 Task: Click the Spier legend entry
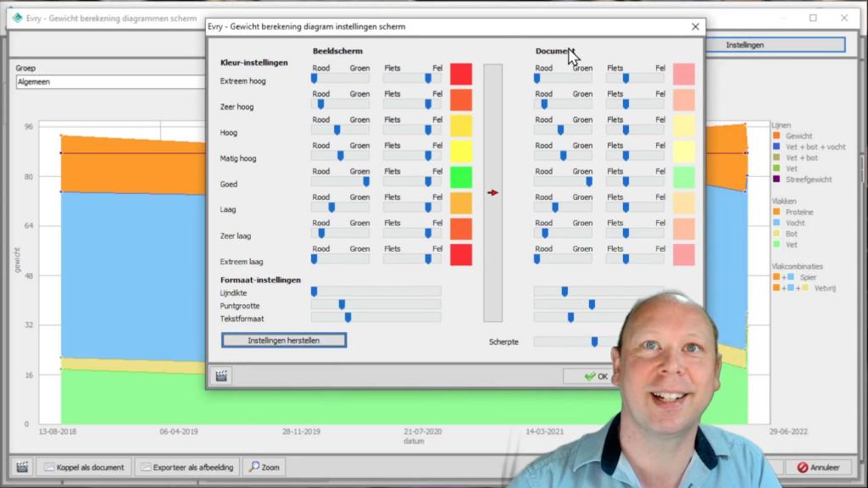click(794, 277)
